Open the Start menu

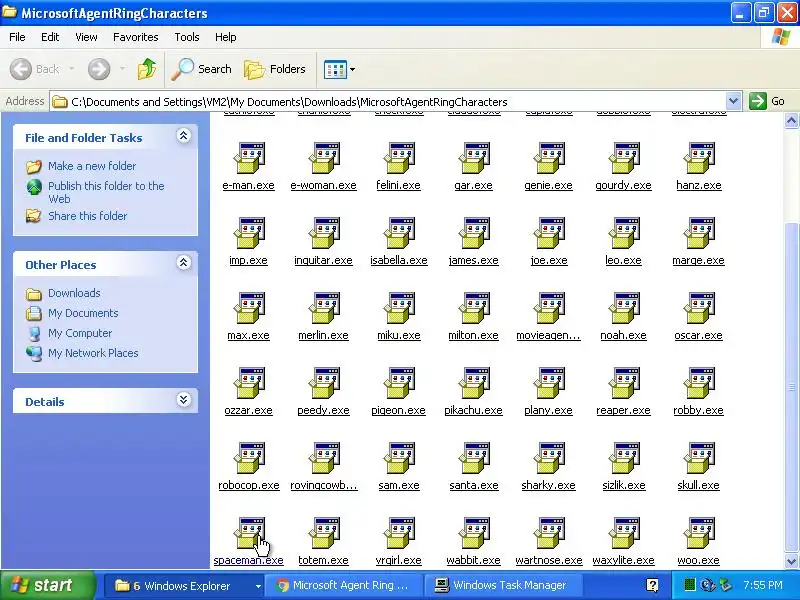[47, 585]
